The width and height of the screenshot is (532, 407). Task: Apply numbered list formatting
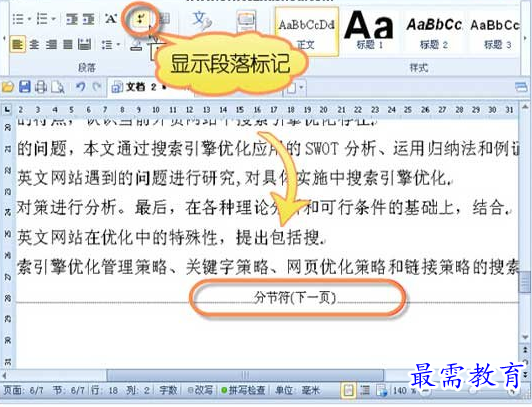[x=42, y=19]
